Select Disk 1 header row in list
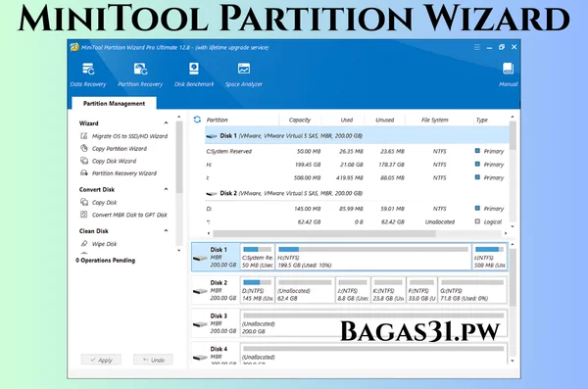The width and height of the screenshot is (588, 389). tap(357, 136)
